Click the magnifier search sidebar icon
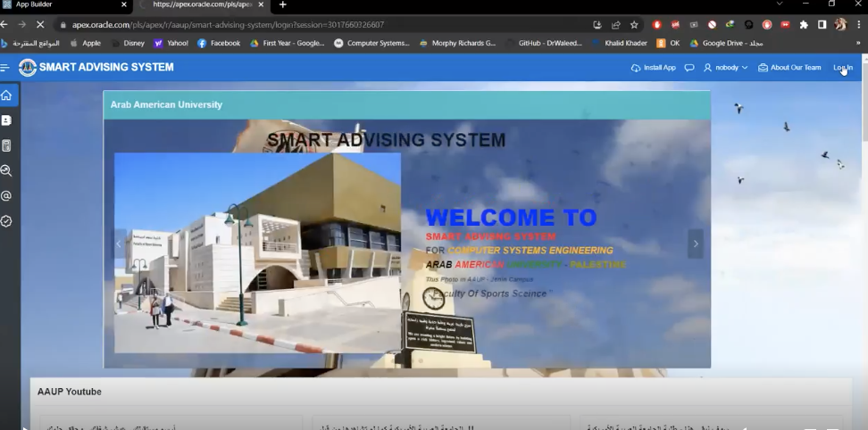Screen dimensions: 868x430 (x=6, y=170)
